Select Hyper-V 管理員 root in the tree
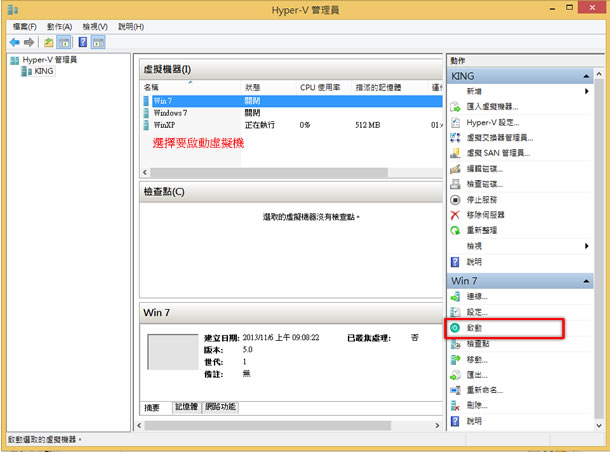610x452 pixels. click(49, 60)
